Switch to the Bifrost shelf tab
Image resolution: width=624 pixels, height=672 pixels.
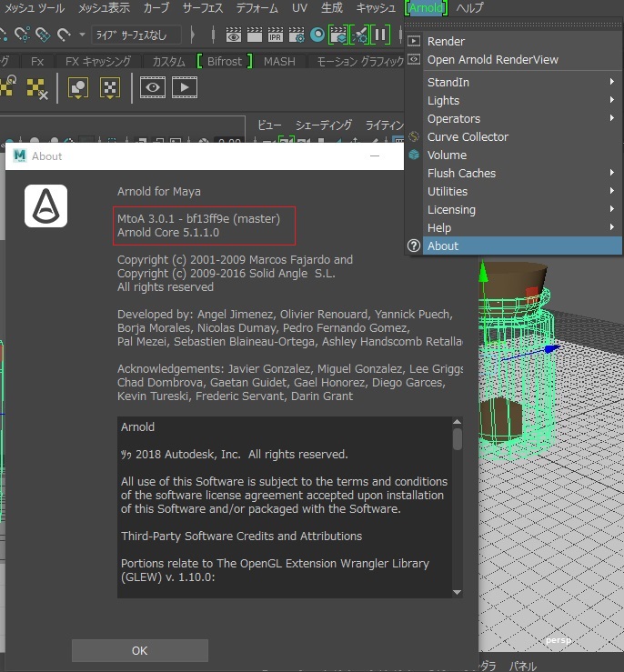coord(225,62)
